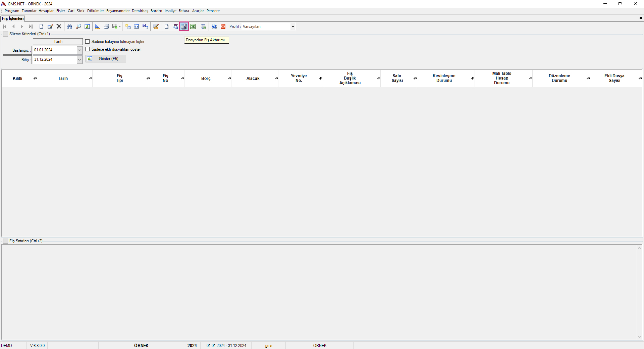
Task: Click the red power exit icon
Action: pyautogui.click(x=223, y=27)
